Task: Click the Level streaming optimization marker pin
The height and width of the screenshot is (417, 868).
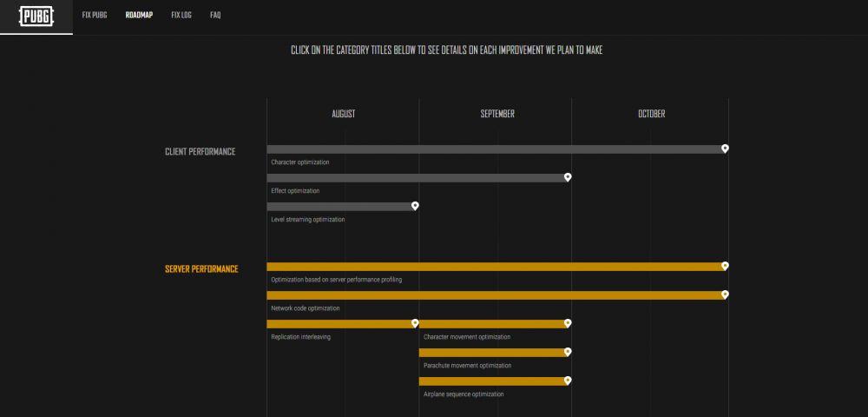Action: coord(415,206)
